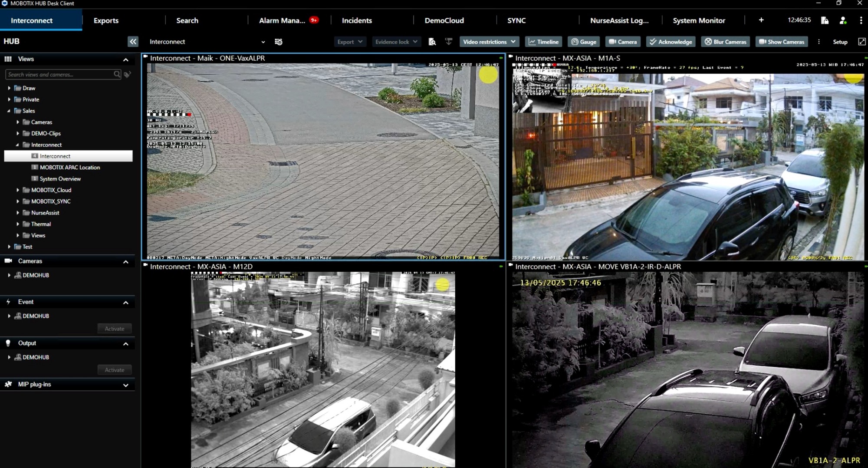
Task: Collapse the HUB side panel
Action: (133, 42)
